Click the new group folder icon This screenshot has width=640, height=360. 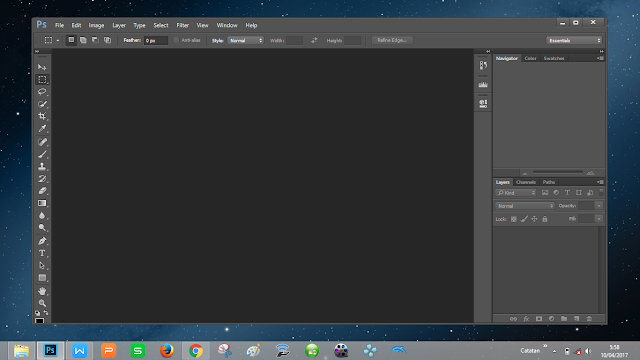564,319
